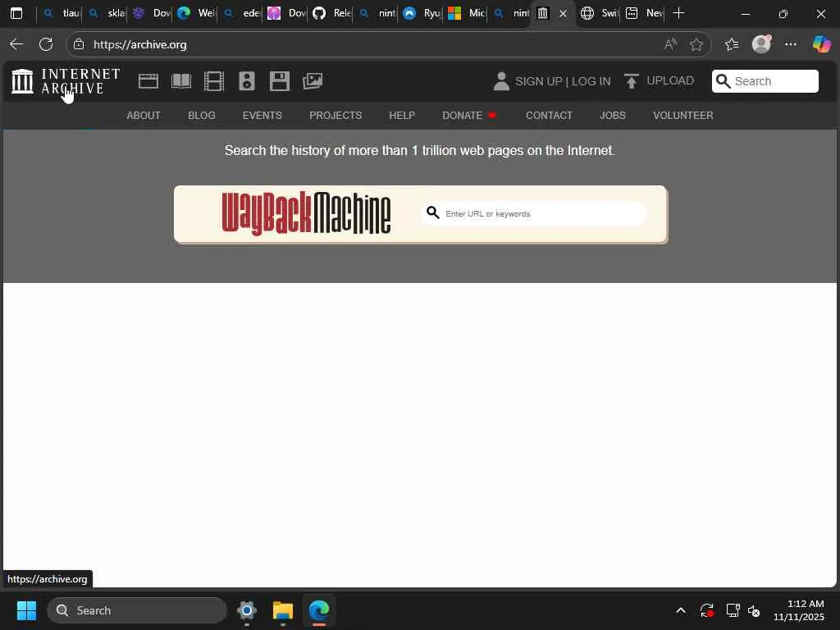840x630 pixels.
Task: Switch to the 'skla' browser tab
Action: tap(107, 13)
